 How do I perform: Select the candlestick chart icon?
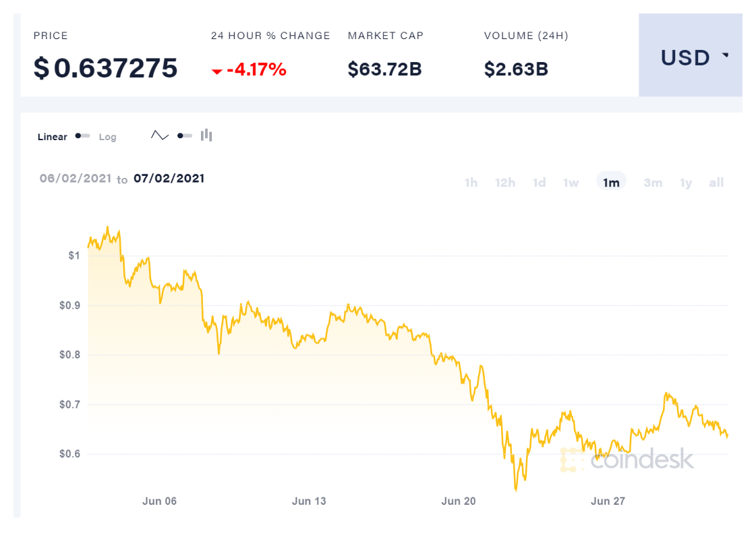click(x=206, y=135)
